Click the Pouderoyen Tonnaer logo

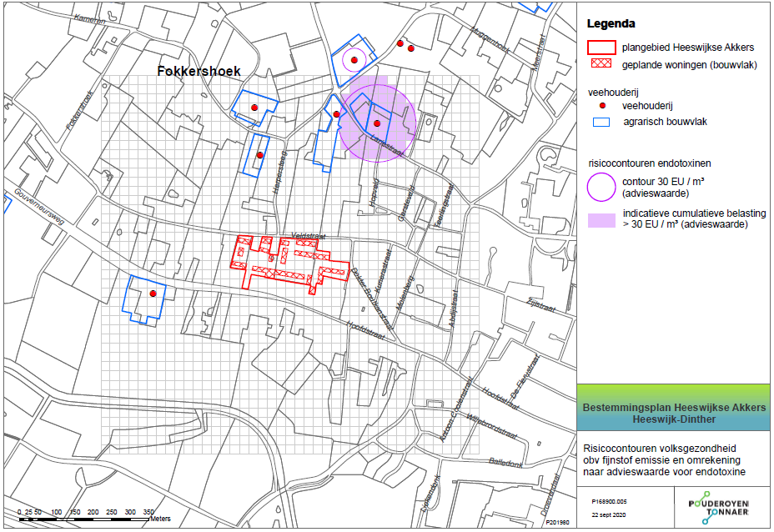[719, 507]
